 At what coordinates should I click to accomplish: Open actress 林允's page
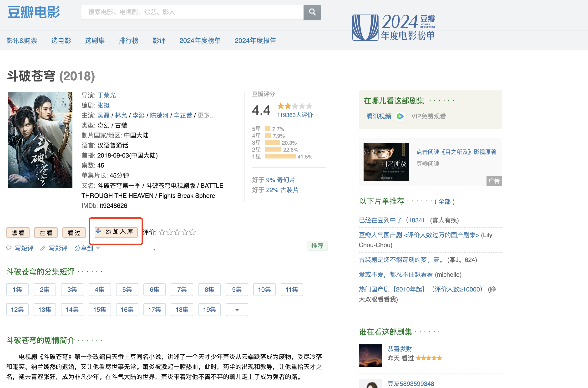pyautogui.click(x=121, y=115)
